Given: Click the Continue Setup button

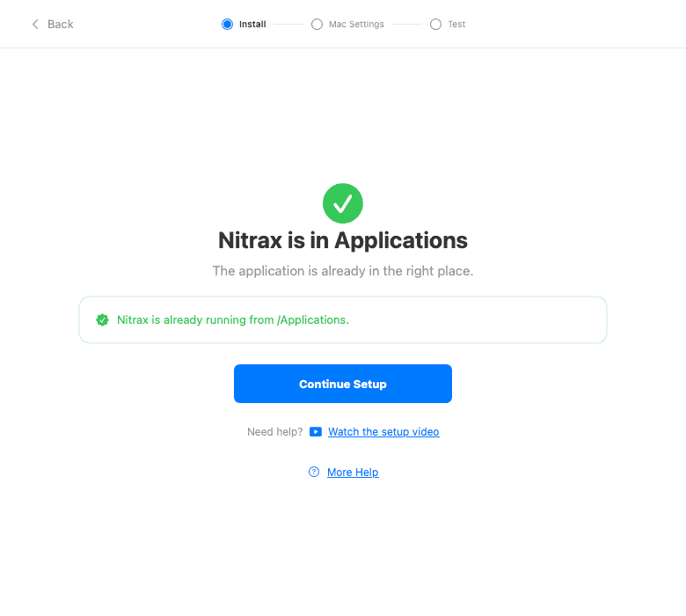Looking at the screenshot, I should (343, 384).
